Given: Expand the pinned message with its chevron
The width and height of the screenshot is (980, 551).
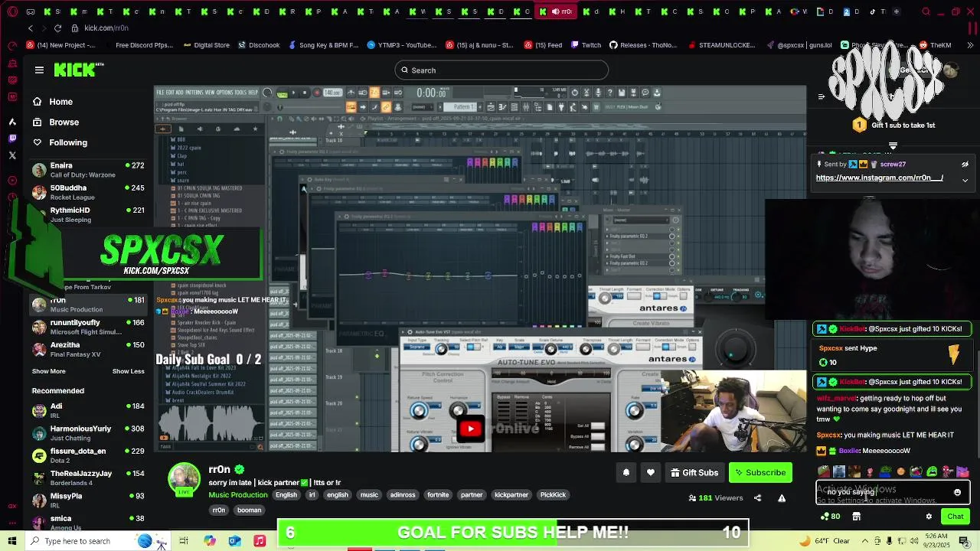Looking at the screenshot, I should pos(965,181).
